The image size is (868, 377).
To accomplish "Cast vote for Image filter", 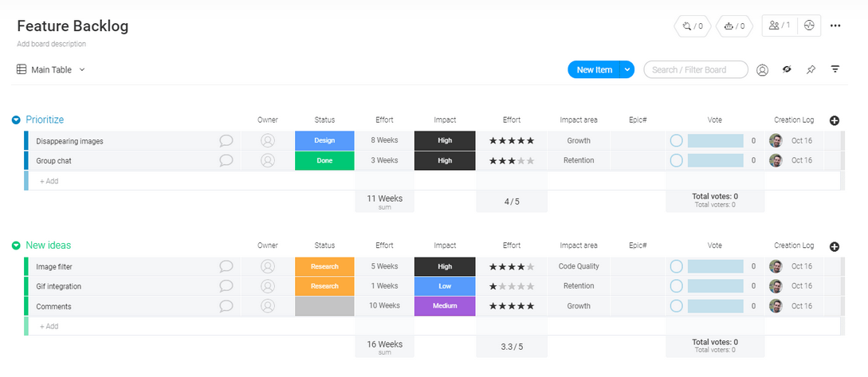I will [676, 266].
